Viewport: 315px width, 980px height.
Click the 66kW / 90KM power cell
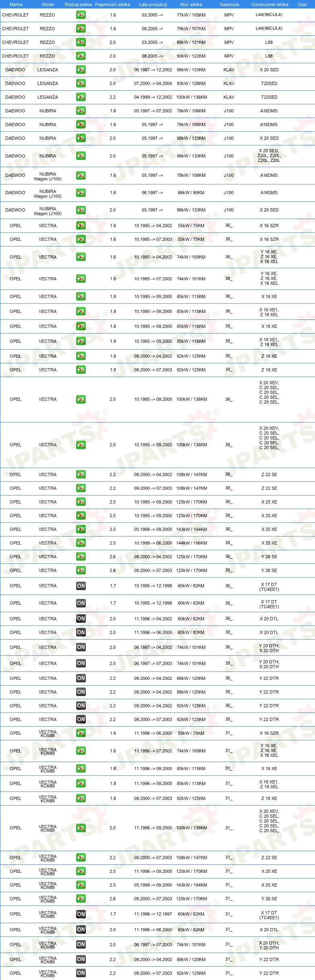tap(191, 193)
